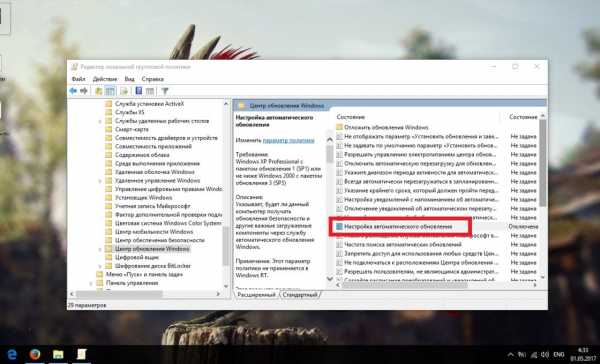Click the параметр политики link
This screenshot has height=364, width=600.
click(288, 140)
